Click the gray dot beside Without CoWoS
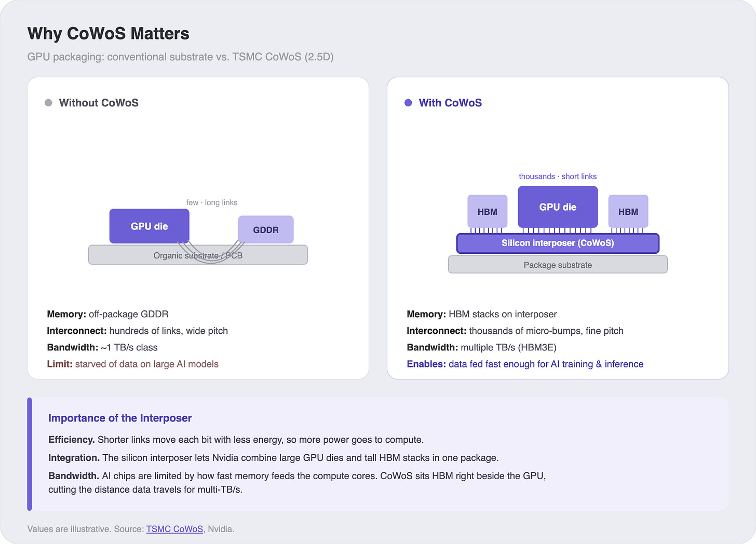 (48, 103)
